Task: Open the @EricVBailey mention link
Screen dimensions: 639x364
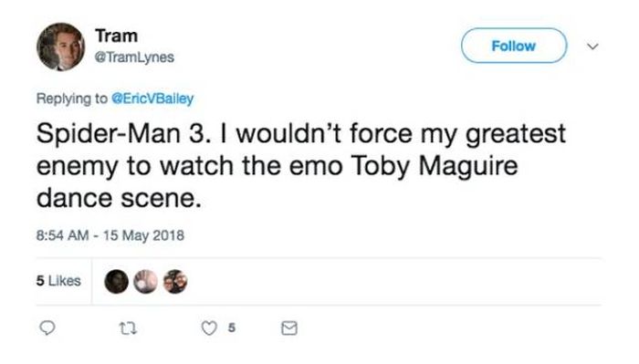Action: pos(152,99)
